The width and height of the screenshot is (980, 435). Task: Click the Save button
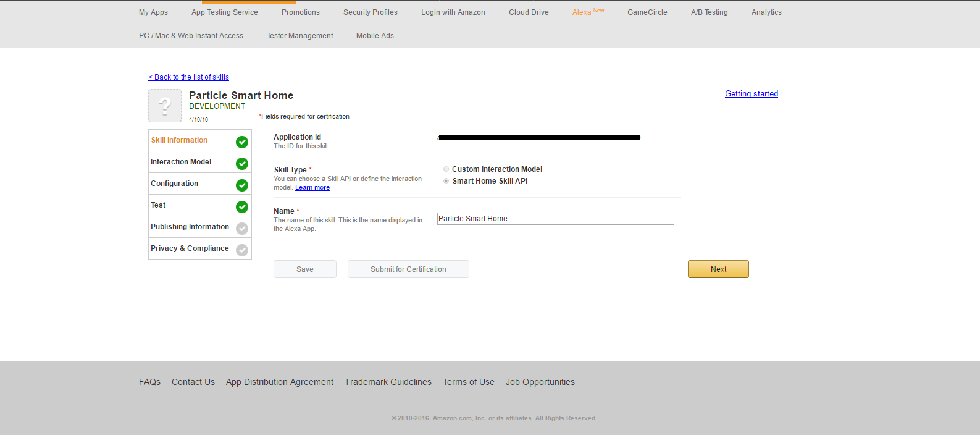click(305, 269)
